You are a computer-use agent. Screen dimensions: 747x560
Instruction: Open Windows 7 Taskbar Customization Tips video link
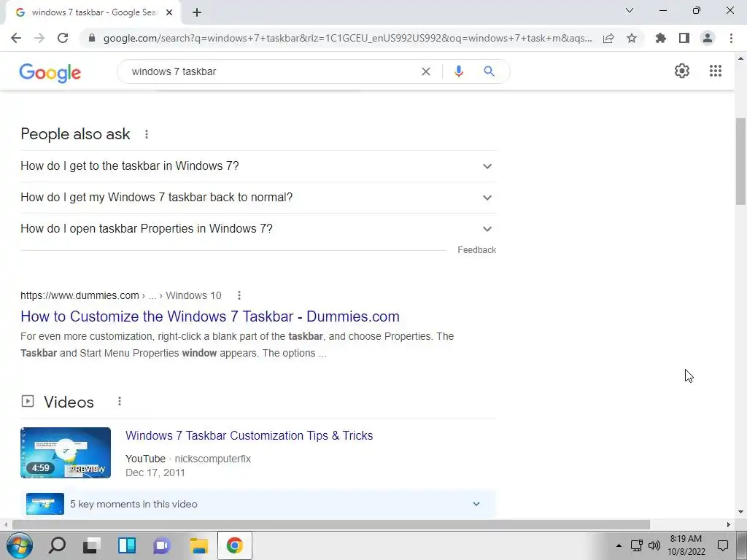pos(249,436)
